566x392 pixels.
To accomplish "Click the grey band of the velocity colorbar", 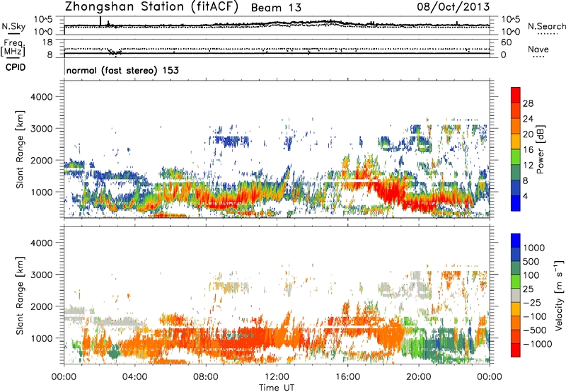I will (x=516, y=296).
